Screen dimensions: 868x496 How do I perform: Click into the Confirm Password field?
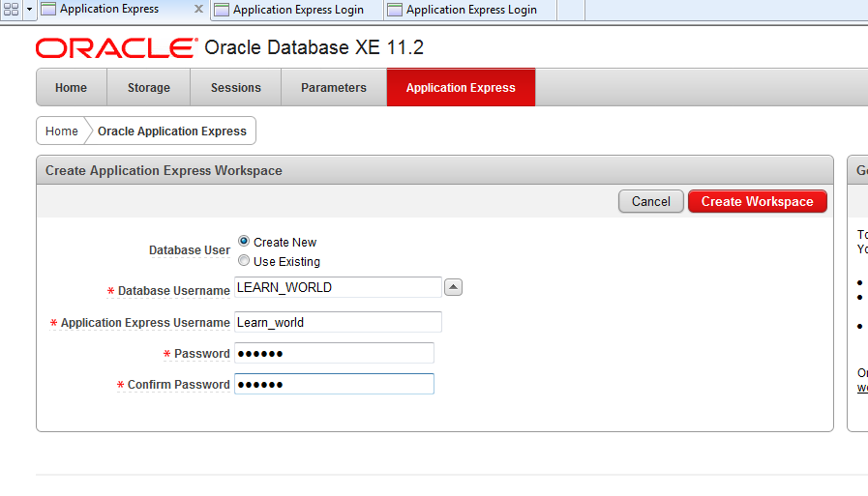click(x=334, y=384)
